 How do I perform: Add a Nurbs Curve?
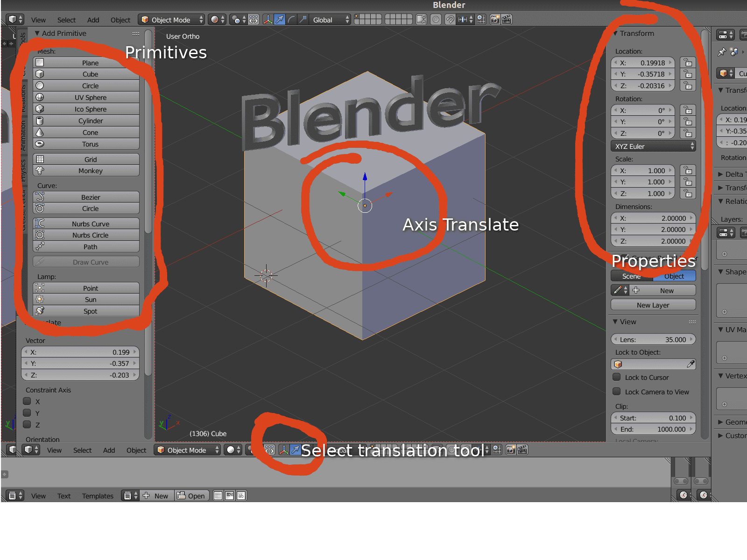click(86, 224)
